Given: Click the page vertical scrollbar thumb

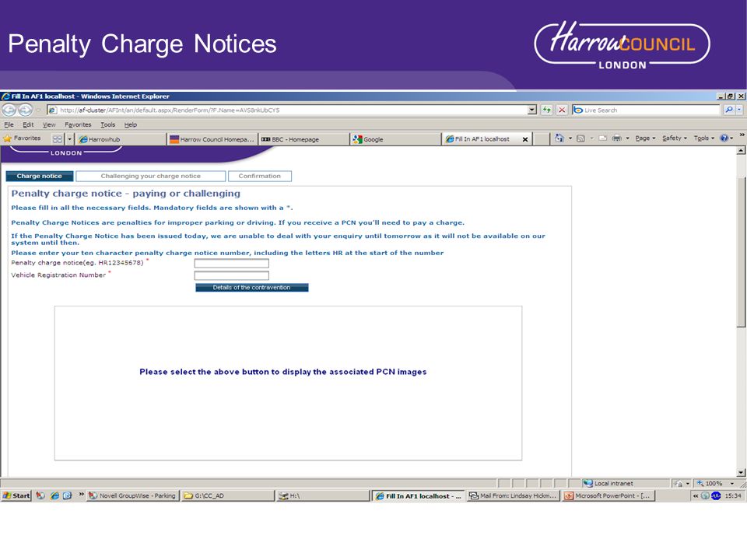Looking at the screenshot, I should pos(741,252).
